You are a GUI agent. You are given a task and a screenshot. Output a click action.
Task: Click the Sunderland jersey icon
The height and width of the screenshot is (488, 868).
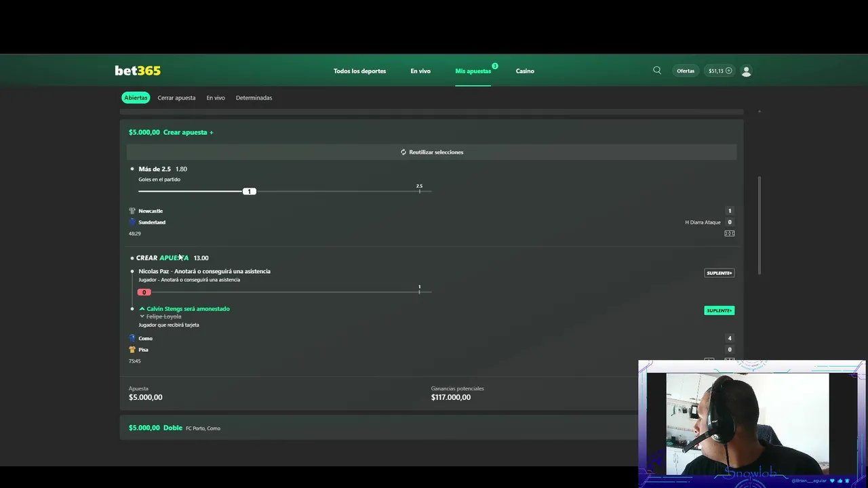point(132,222)
